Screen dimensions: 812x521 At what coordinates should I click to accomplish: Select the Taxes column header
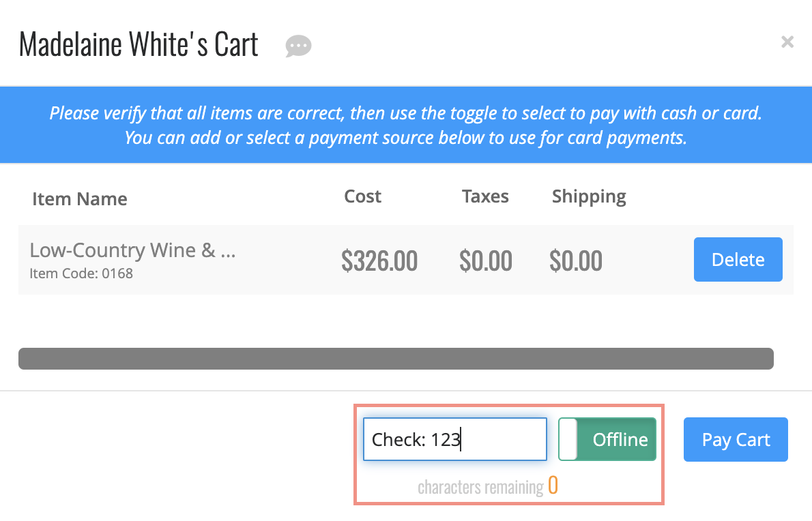[485, 196]
